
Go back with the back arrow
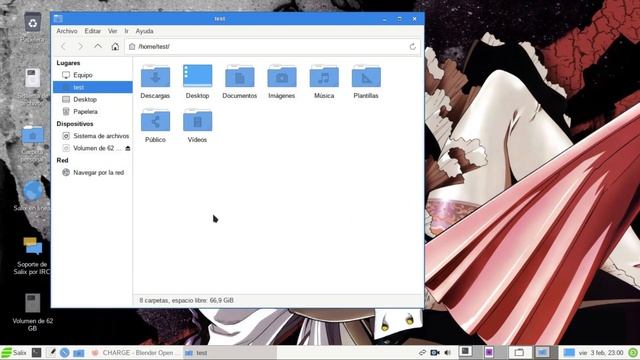tap(63, 47)
